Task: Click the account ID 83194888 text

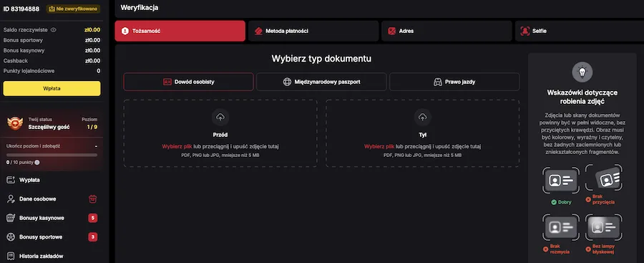Action: click(x=21, y=9)
